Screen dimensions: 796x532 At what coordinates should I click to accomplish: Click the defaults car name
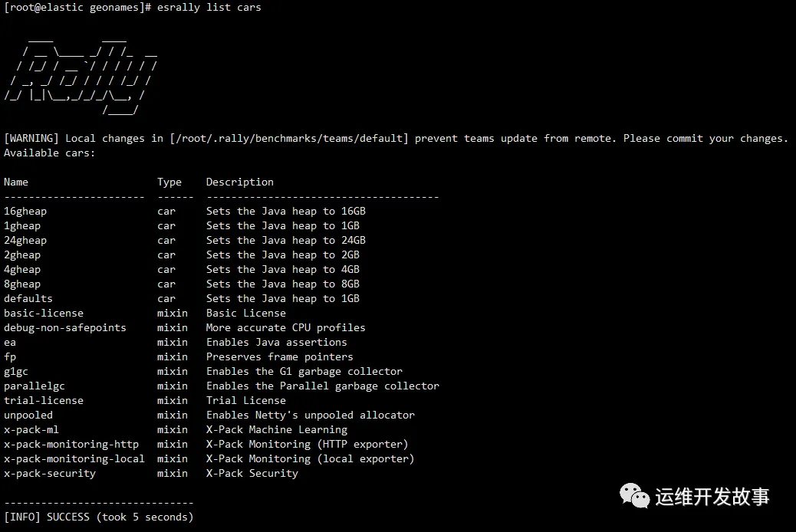pyautogui.click(x=28, y=298)
